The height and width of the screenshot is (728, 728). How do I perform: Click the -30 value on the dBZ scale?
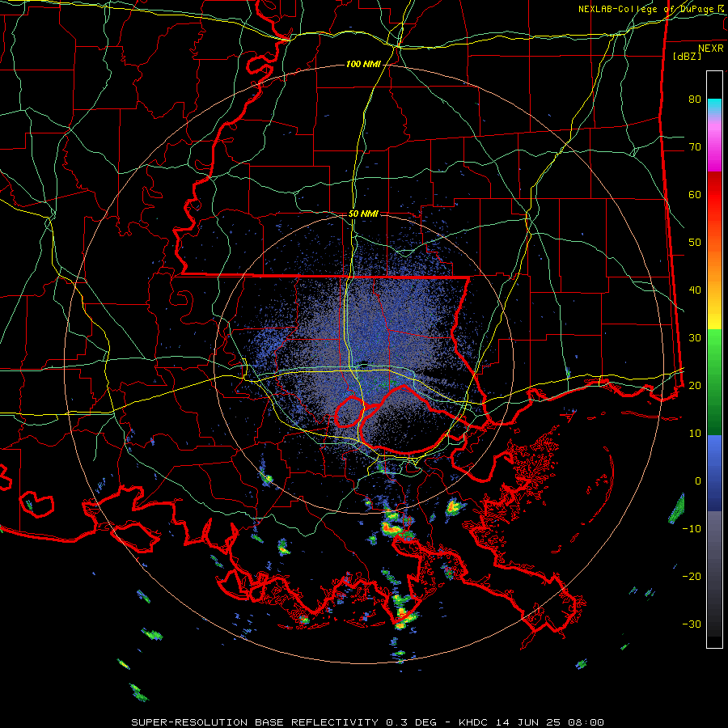tap(692, 624)
